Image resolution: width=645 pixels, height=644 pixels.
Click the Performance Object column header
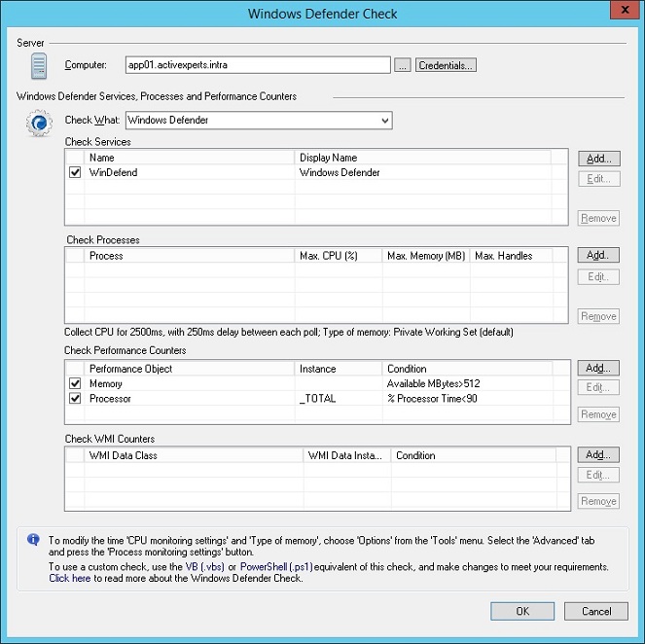pos(190,369)
